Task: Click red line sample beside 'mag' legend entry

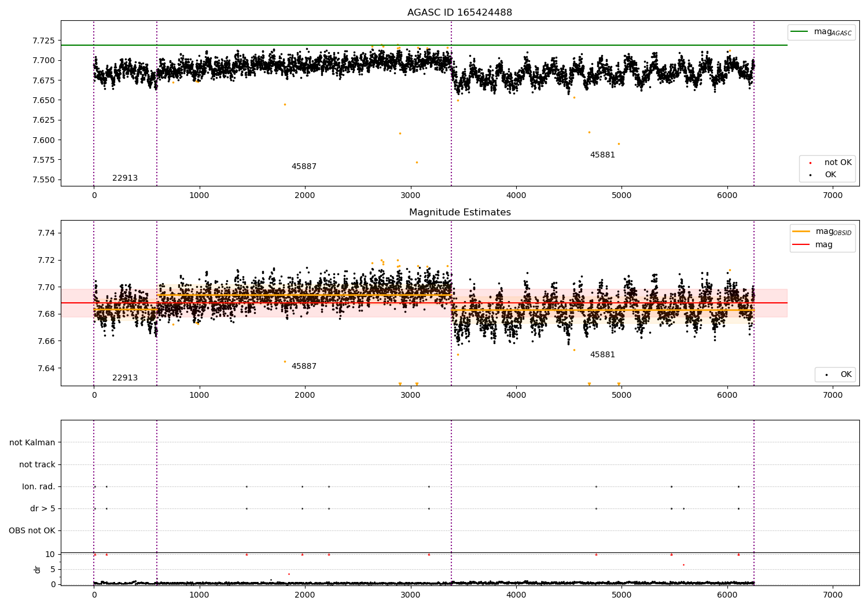Action: coord(801,244)
